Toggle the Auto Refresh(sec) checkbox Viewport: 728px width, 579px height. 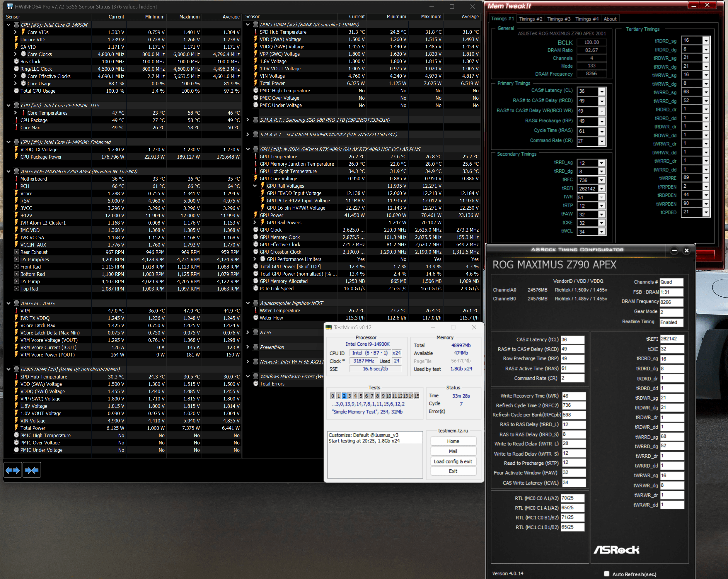click(x=606, y=574)
